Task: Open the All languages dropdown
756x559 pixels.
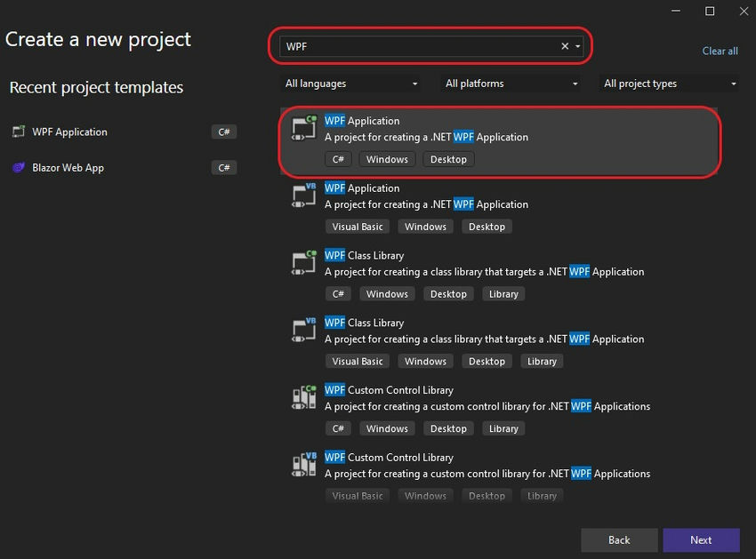Action: pos(350,83)
